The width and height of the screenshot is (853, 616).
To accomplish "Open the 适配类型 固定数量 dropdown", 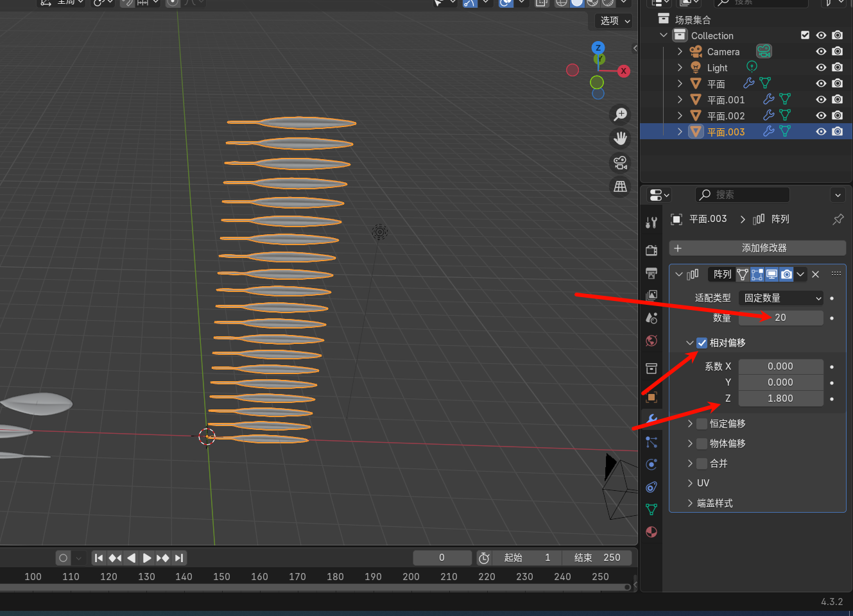I will click(x=781, y=298).
